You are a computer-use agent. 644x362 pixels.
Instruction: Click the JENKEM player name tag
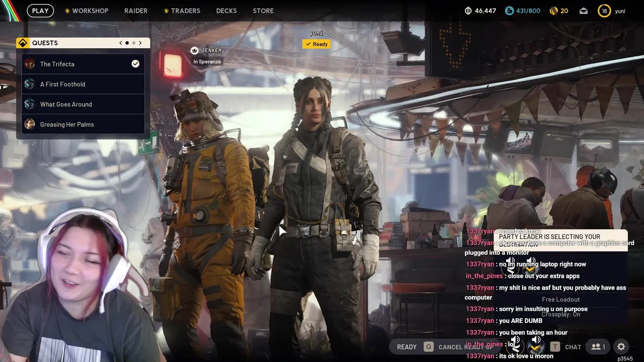pos(211,50)
